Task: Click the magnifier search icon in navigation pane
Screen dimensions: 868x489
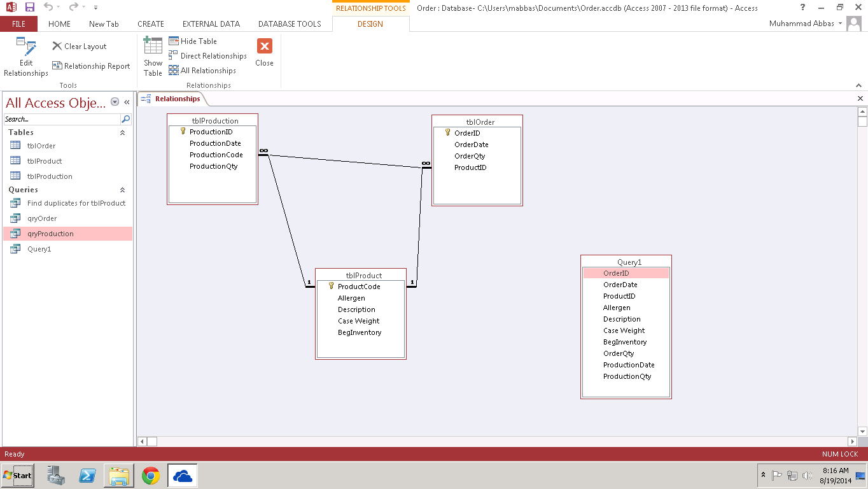Action: [x=126, y=119]
